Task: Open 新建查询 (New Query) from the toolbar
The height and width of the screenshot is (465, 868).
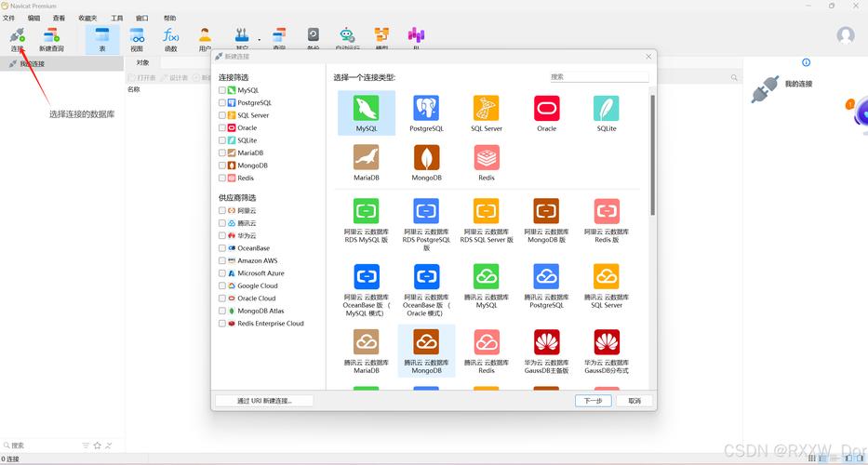Action: tap(51, 40)
